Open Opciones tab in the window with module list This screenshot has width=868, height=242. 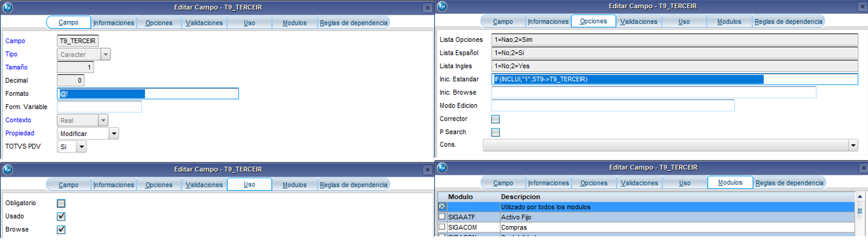[594, 182]
